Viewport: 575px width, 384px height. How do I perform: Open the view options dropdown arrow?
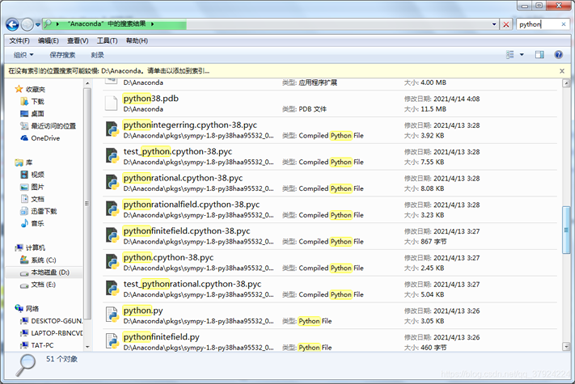click(x=521, y=55)
